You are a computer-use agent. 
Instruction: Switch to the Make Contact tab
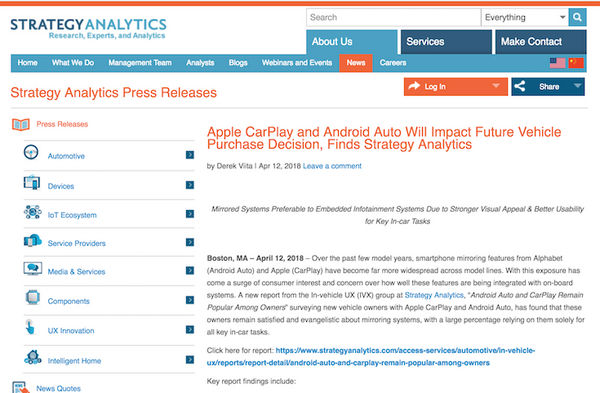click(x=541, y=42)
